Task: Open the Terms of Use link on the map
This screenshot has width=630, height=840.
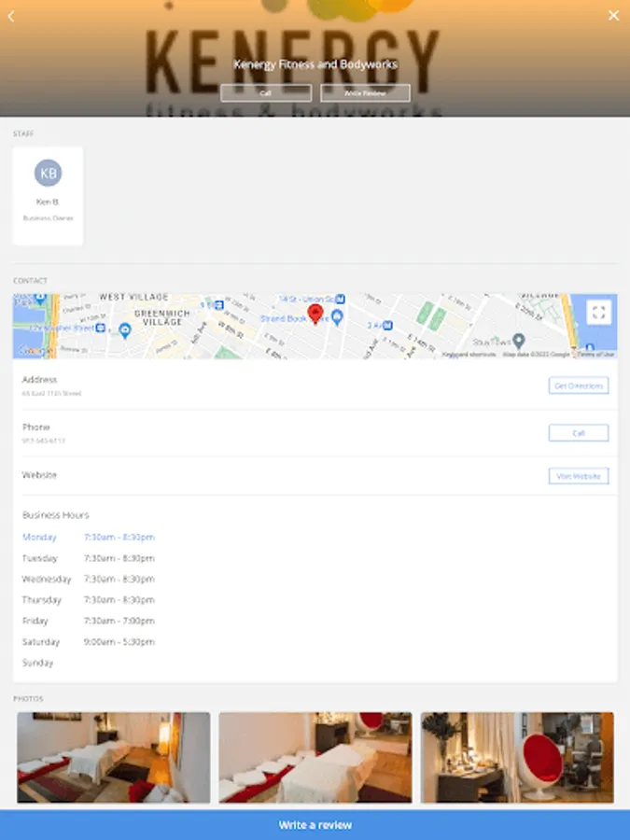Action: [595, 354]
